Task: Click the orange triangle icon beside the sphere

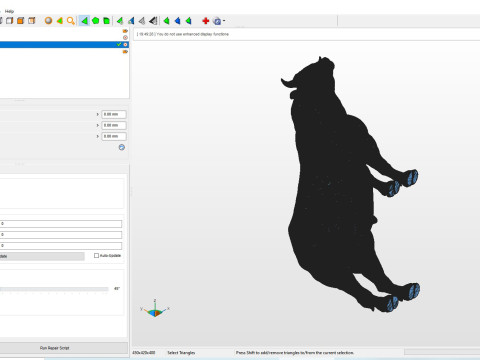Action: [x=60, y=21]
